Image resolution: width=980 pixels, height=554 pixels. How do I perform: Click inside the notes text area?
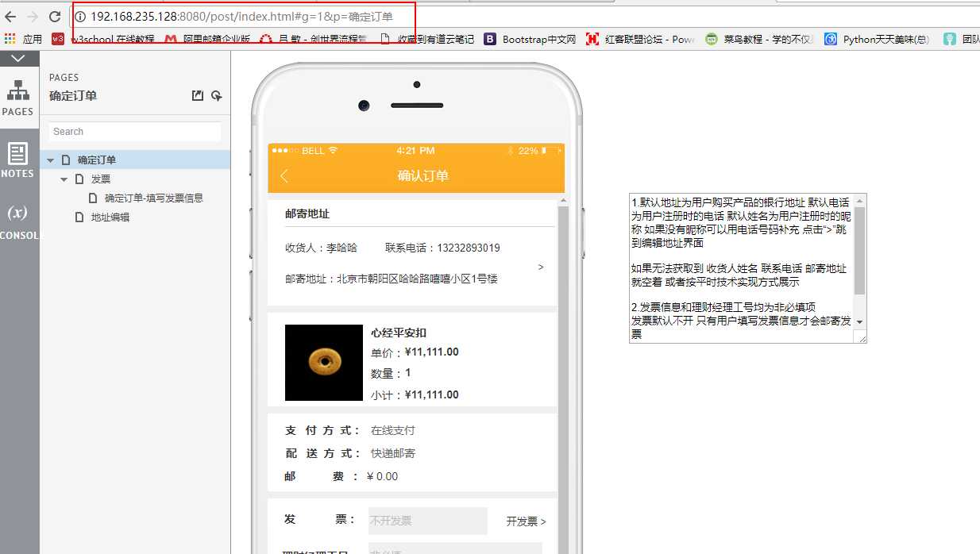point(742,268)
